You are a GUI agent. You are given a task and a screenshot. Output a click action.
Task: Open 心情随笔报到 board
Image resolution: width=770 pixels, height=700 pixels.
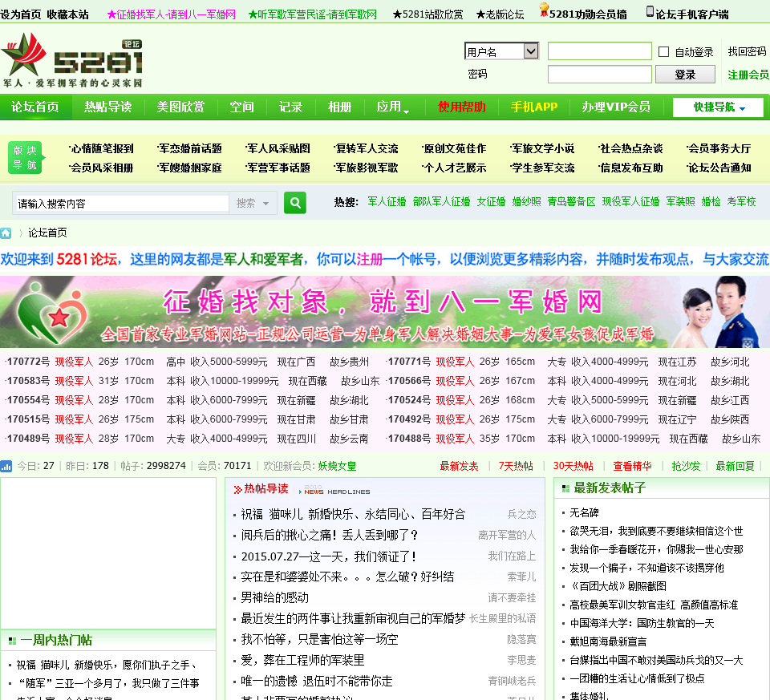[x=102, y=148]
